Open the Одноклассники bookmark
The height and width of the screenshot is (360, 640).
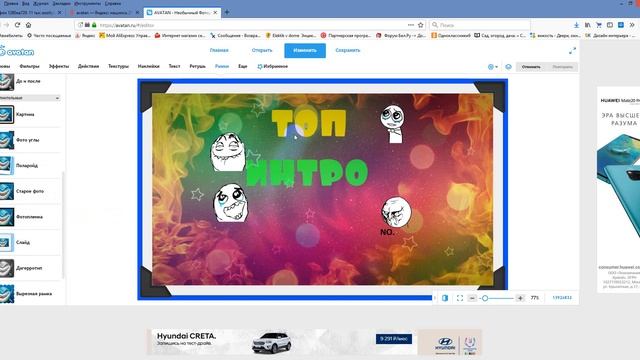point(451,36)
